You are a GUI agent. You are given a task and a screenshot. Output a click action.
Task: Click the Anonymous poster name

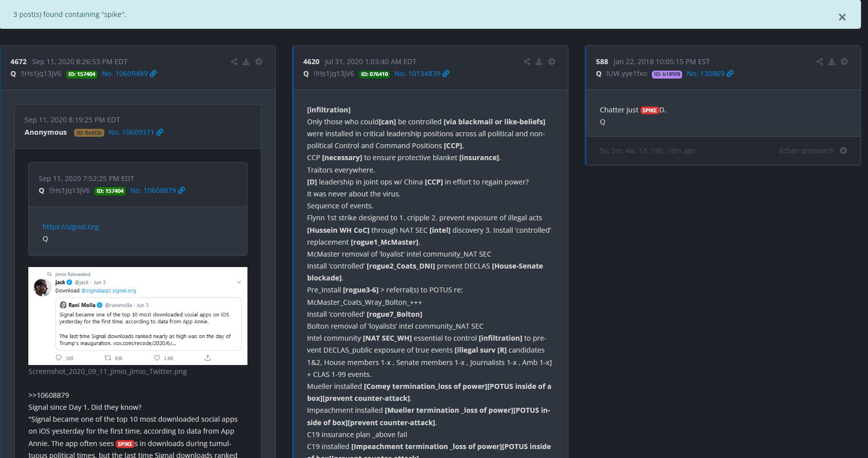[46, 132]
